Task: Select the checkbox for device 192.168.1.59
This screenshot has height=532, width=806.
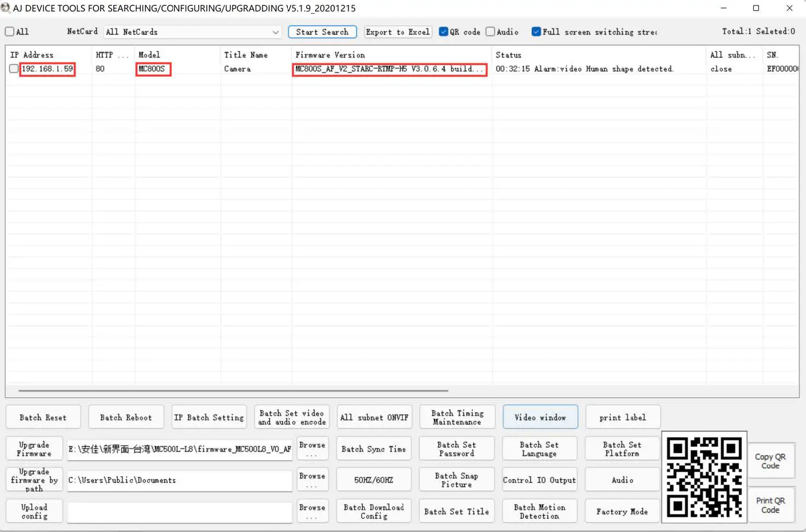Action: (14, 69)
